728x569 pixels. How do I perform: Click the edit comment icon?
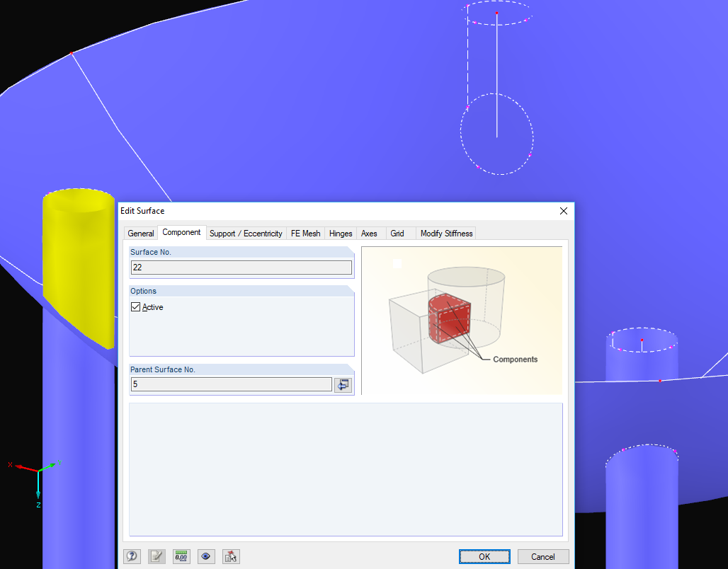(x=157, y=556)
